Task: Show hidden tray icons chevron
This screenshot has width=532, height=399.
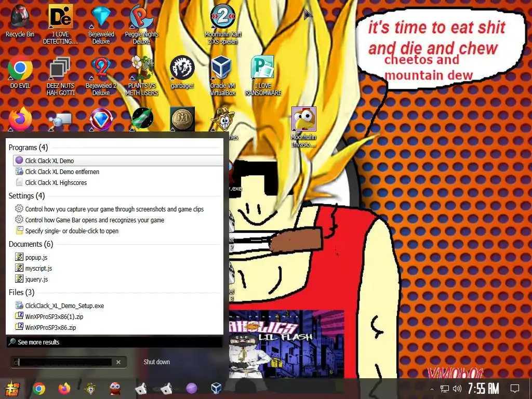Action: point(432,389)
